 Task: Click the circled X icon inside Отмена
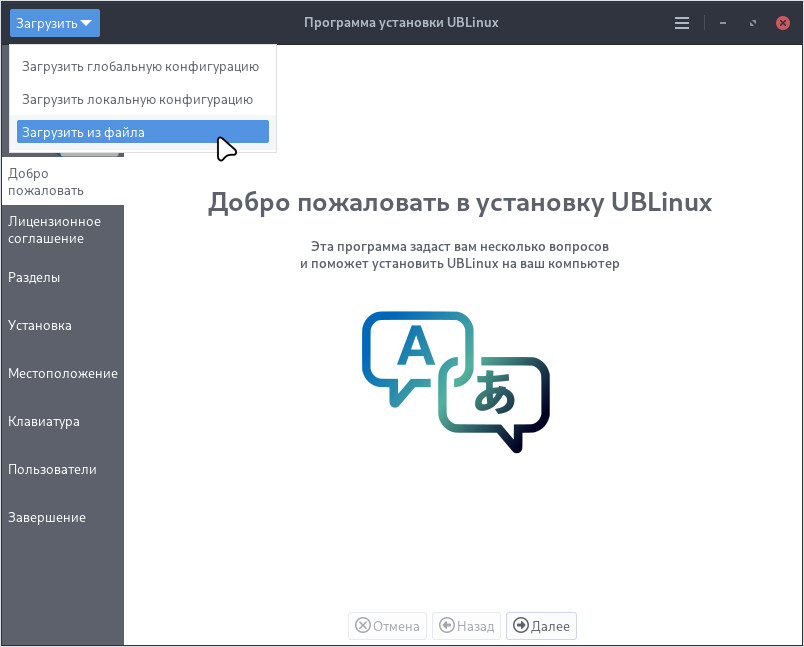[x=362, y=626]
